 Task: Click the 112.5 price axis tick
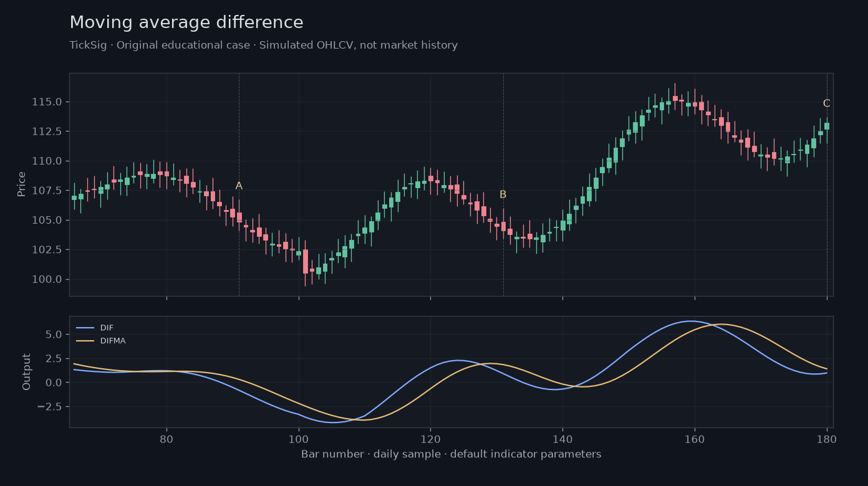point(47,131)
